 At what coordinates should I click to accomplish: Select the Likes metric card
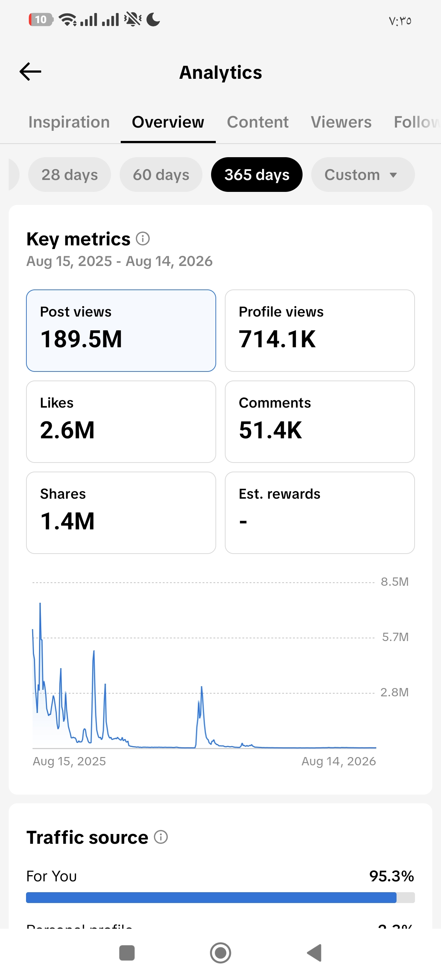coord(121,421)
